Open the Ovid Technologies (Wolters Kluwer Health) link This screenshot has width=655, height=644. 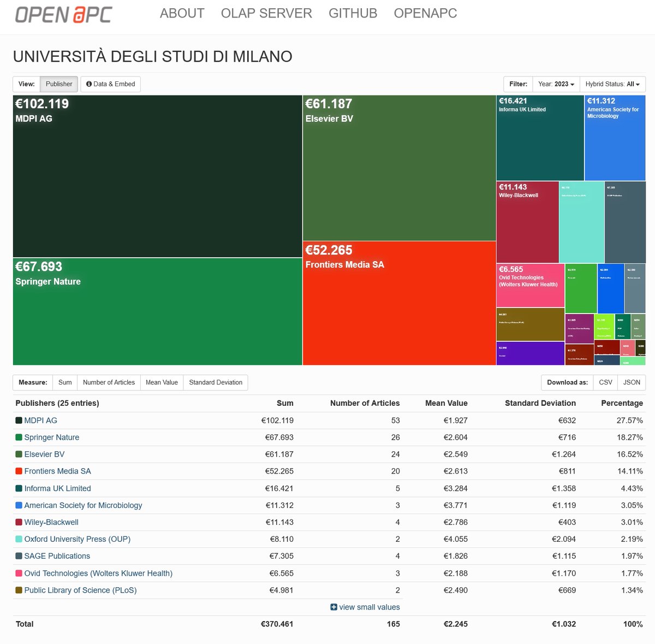(98, 574)
